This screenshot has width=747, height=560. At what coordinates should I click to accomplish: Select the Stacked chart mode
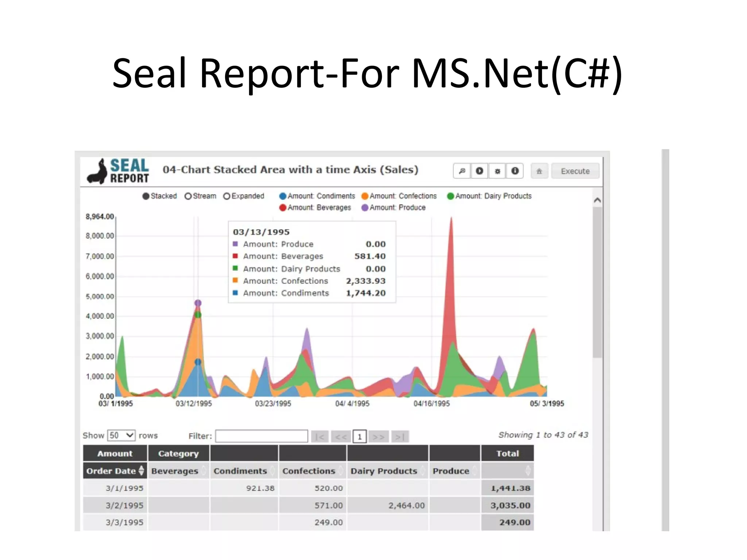coord(159,196)
